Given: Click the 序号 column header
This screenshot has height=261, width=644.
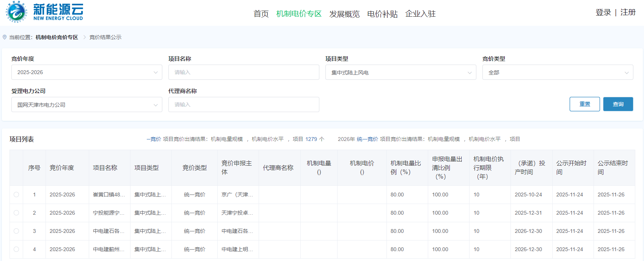Looking at the screenshot, I should [x=34, y=168].
